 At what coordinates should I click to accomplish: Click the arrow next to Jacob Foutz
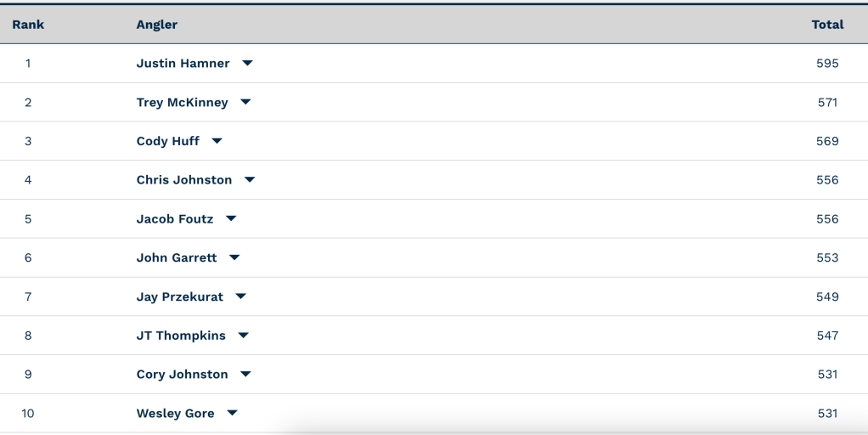pos(231,219)
